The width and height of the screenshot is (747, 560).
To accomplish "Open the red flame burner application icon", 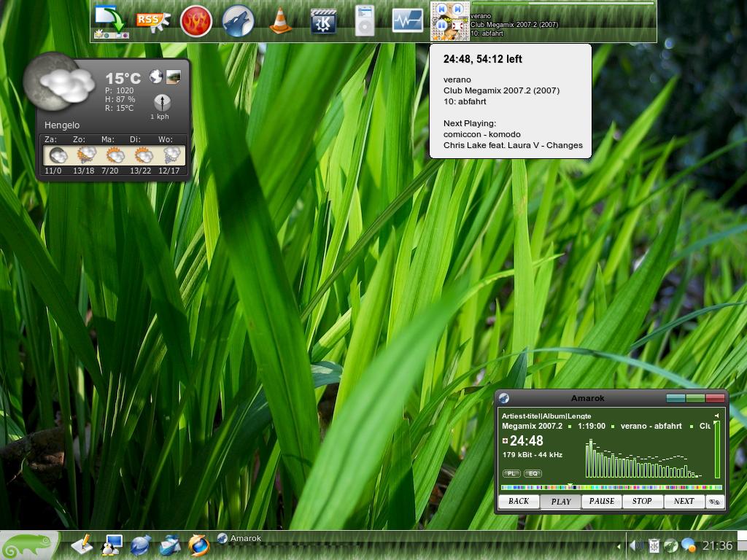I will coord(196,21).
